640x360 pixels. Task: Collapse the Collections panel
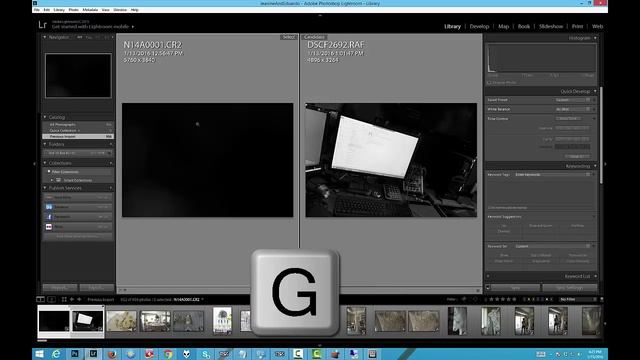[45, 163]
